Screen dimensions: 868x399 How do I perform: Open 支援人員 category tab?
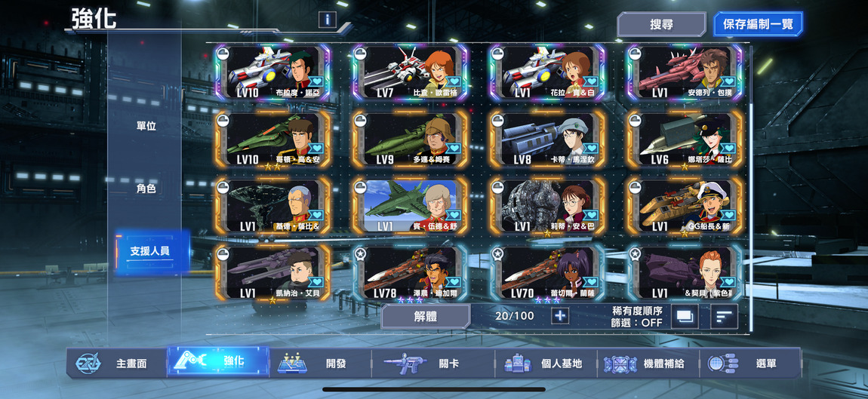pyautogui.click(x=150, y=251)
